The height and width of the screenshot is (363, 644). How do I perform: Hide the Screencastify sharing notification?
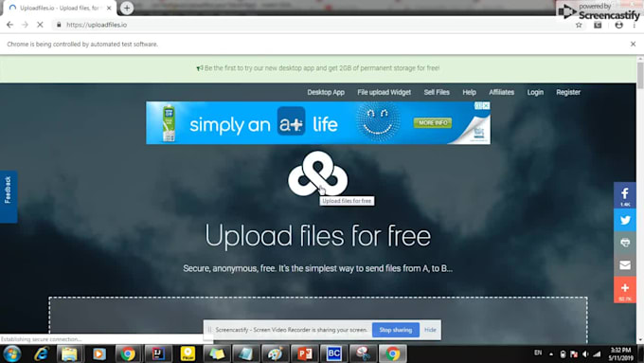[x=430, y=330]
